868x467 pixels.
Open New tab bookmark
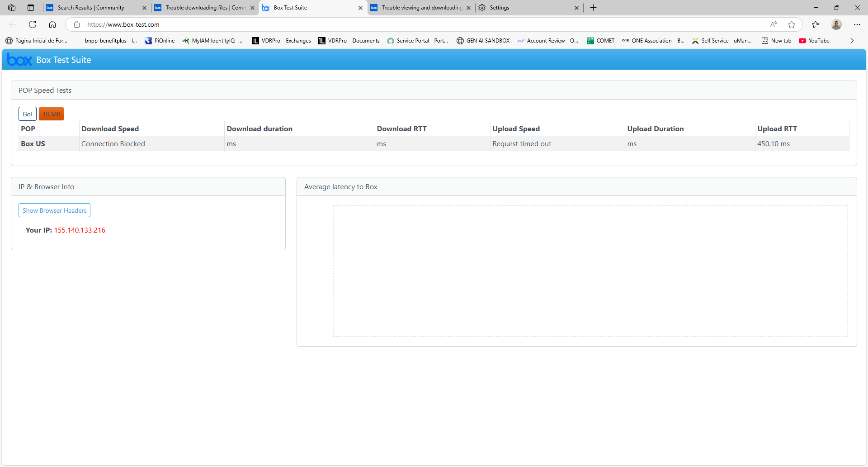pyautogui.click(x=777, y=41)
